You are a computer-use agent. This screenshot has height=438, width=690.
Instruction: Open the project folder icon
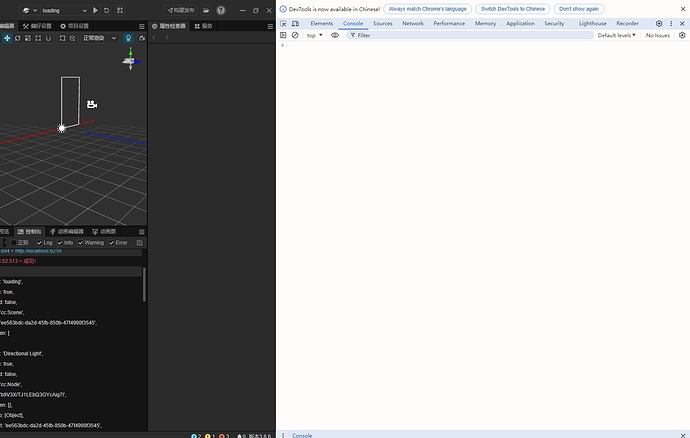[206, 10]
